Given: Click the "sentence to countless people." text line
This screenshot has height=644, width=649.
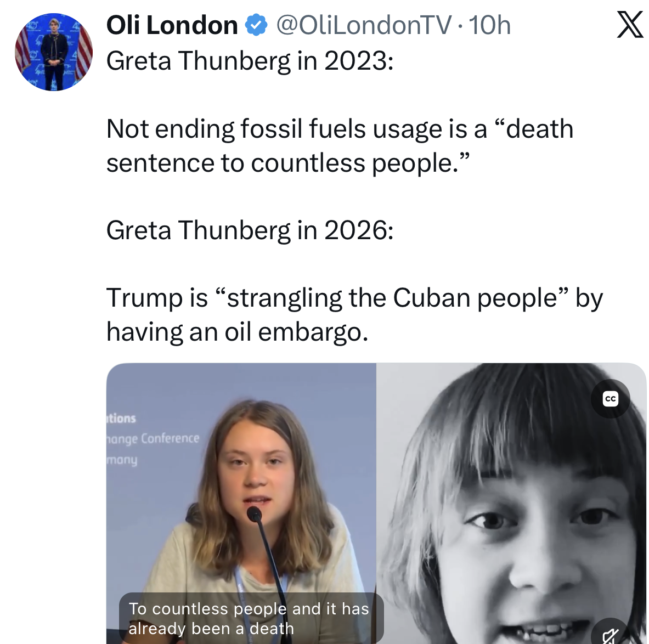Looking at the screenshot, I should 288,163.
